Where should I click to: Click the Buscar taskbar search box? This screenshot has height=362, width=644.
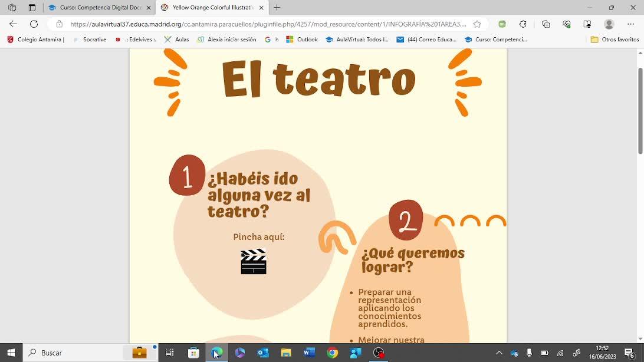coord(90,353)
